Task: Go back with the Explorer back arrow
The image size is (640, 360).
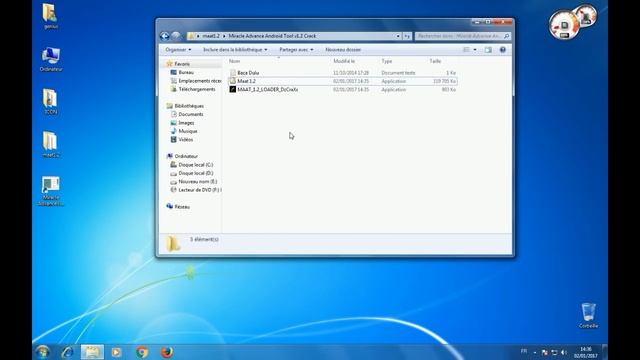Action: click(x=164, y=36)
